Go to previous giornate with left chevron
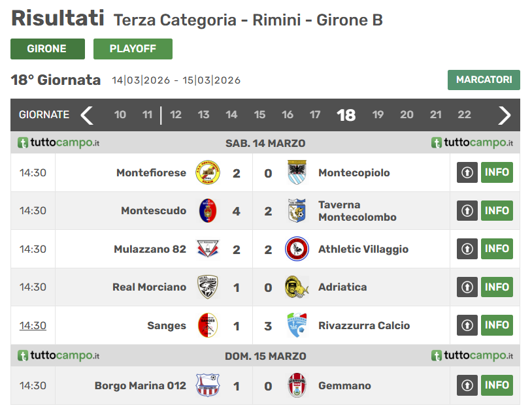 [x=87, y=115]
